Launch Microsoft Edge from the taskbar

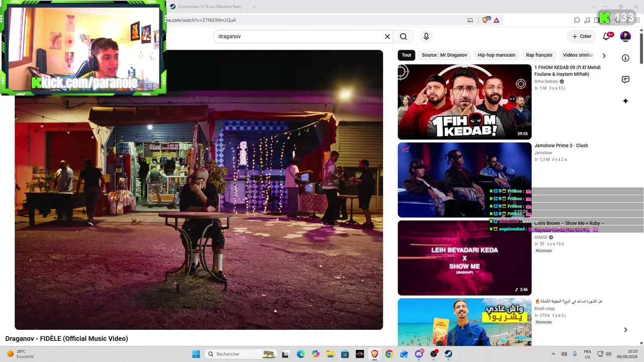[x=300, y=354]
